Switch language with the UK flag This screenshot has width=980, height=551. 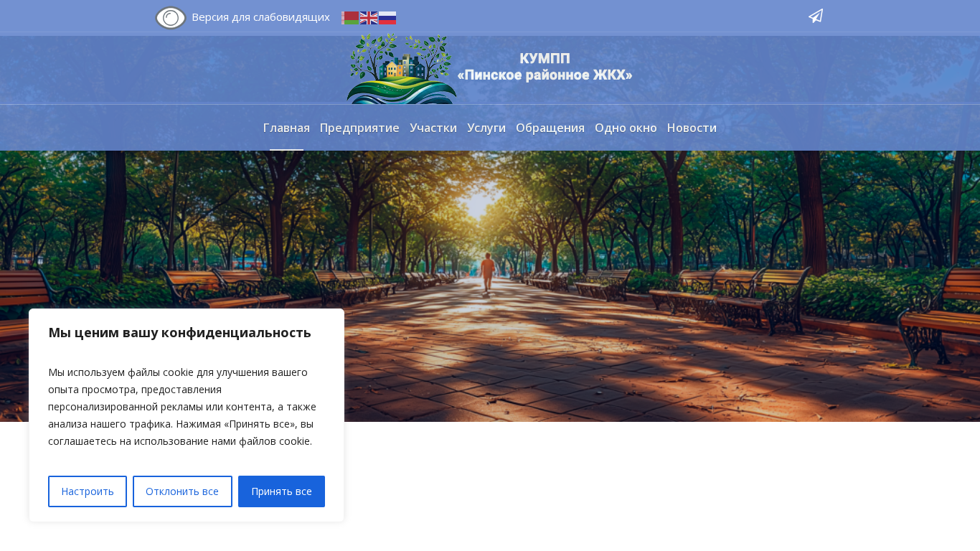point(369,18)
